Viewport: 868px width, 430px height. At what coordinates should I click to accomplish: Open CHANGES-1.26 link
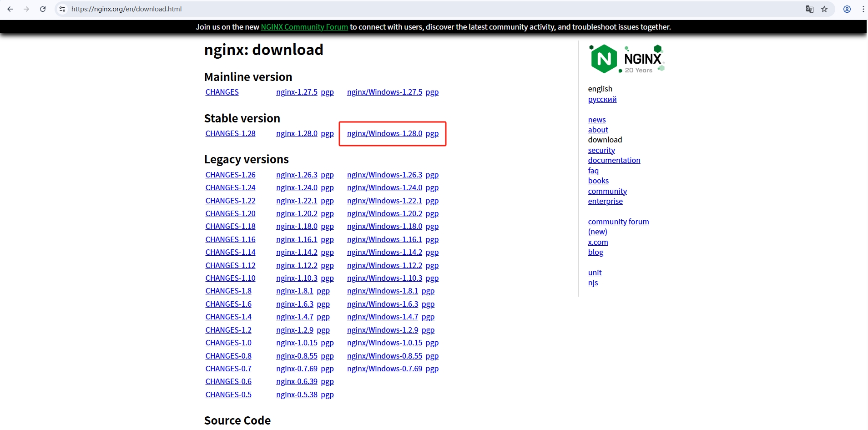point(230,175)
